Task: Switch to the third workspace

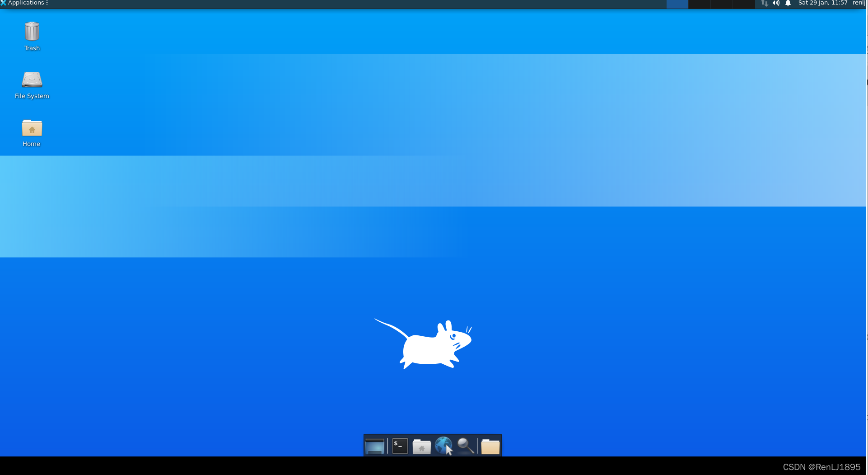Action: point(721,4)
